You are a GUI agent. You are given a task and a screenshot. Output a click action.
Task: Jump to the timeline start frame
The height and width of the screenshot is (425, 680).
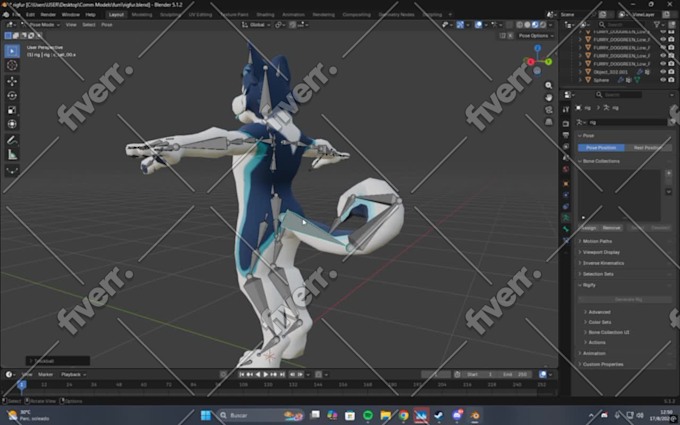click(x=242, y=374)
